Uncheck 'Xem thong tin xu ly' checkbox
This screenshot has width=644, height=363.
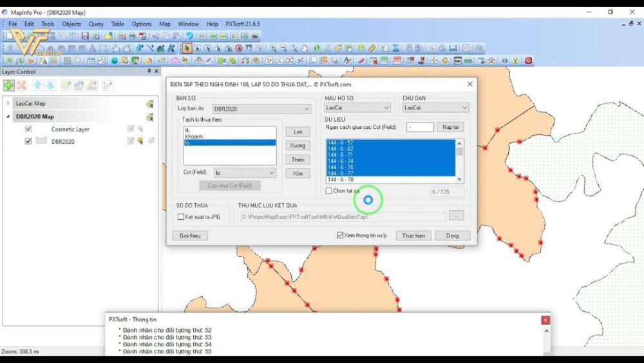pos(339,235)
